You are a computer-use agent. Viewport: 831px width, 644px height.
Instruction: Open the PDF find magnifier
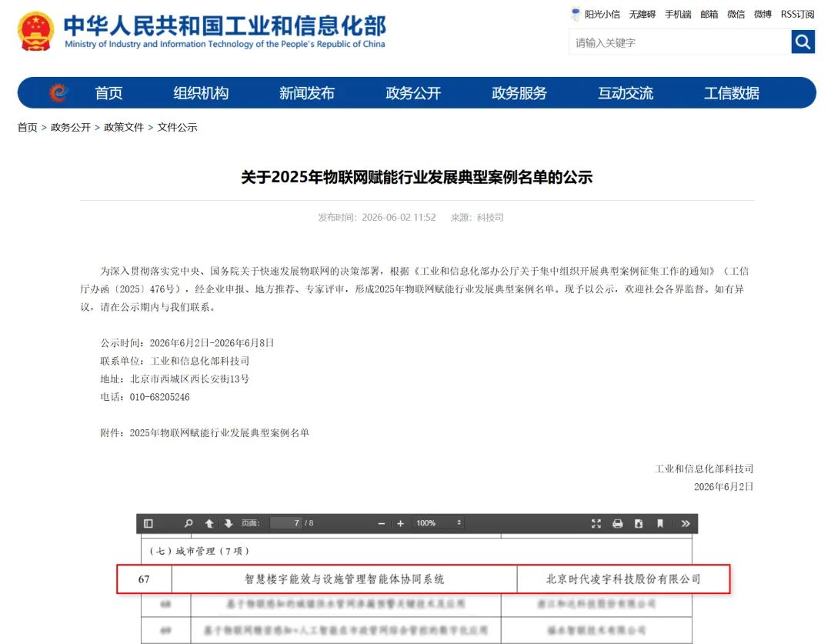pyautogui.click(x=189, y=524)
